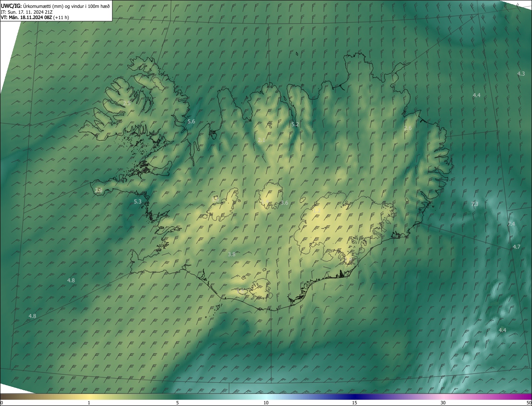Select the 'IT: Sun. 17. 11. 2024 21Z' line
Image resolution: width=532 pixels, height=406 pixels.
pyautogui.click(x=27, y=12)
